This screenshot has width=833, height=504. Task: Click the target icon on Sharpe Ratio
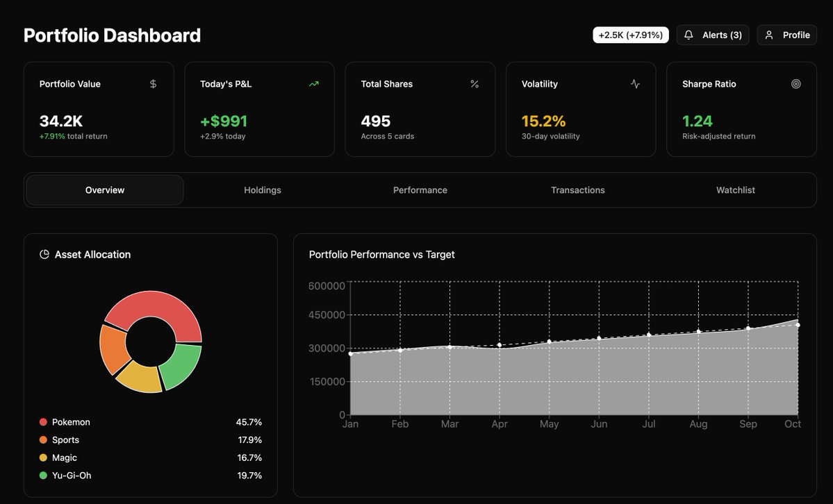pos(795,84)
